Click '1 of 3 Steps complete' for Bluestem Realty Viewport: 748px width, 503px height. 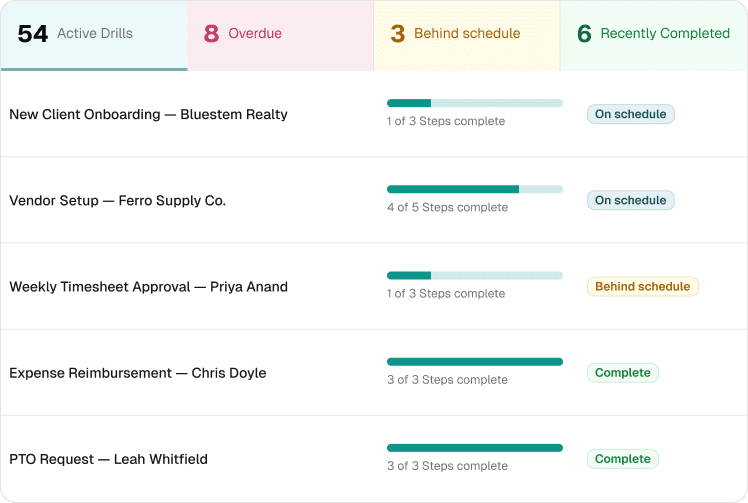(446, 121)
